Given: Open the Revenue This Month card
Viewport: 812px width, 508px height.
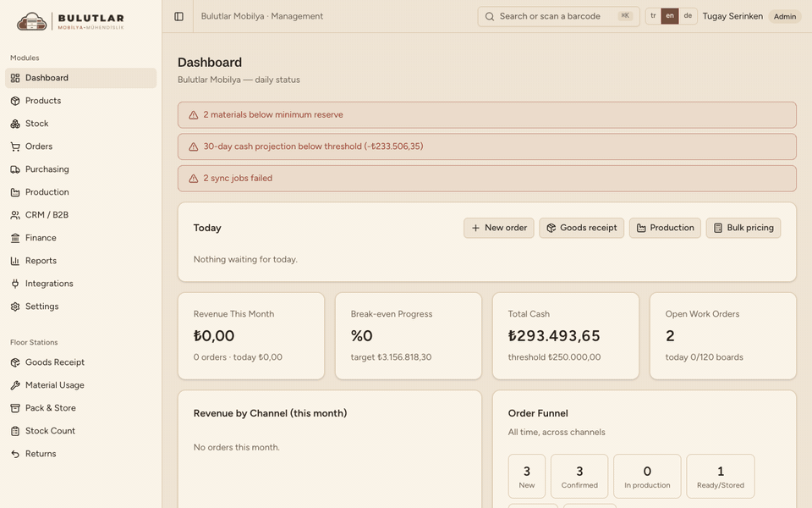Looking at the screenshot, I should point(251,336).
